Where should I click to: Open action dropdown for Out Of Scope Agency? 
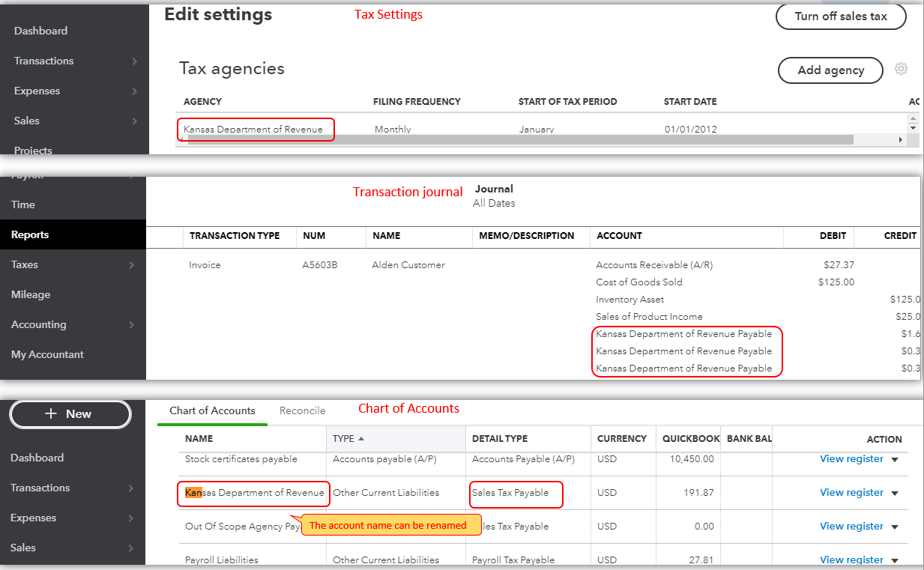tap(894, 527)
